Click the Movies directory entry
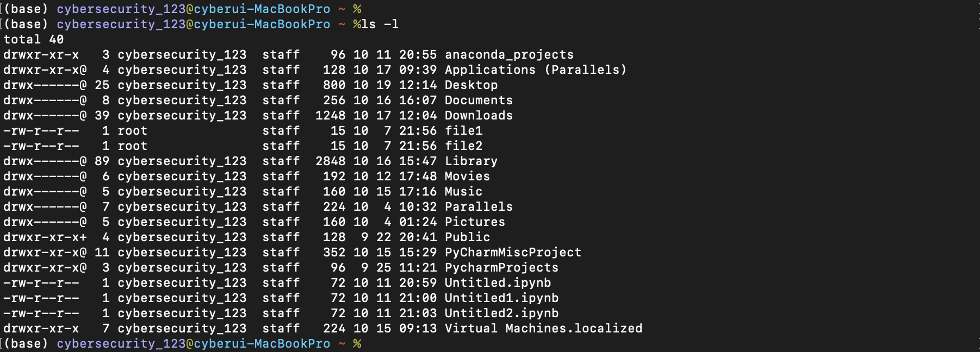The image size is (980, 352). point(467,177)
